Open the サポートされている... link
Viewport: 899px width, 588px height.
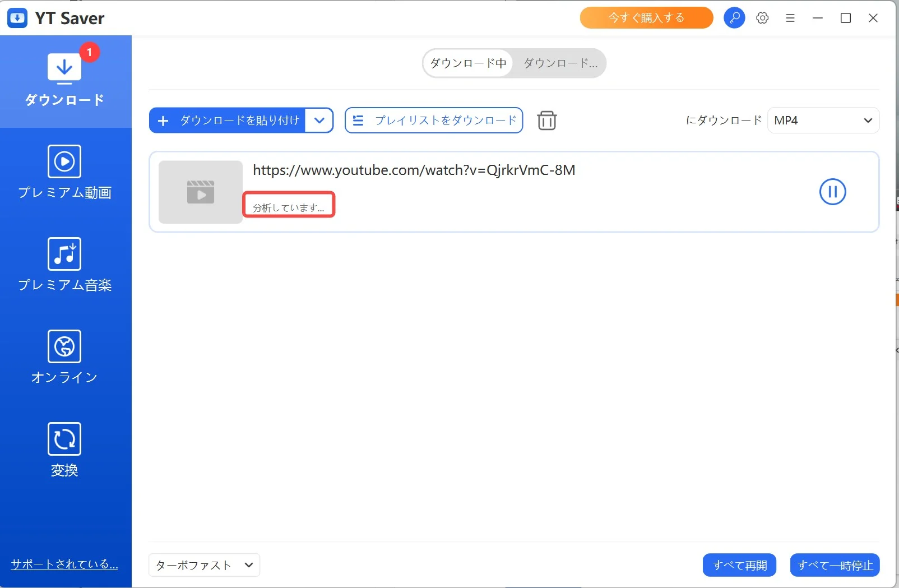point(64,564)
